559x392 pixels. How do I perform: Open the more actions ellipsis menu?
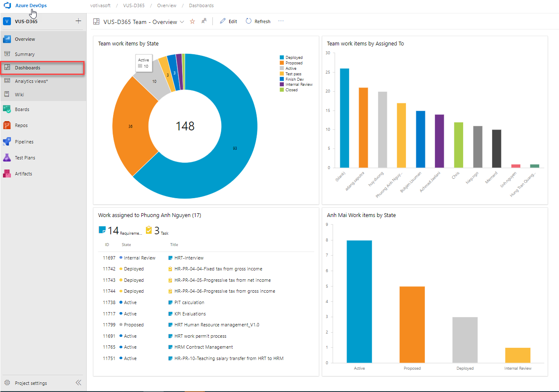[x=281, y=21]
